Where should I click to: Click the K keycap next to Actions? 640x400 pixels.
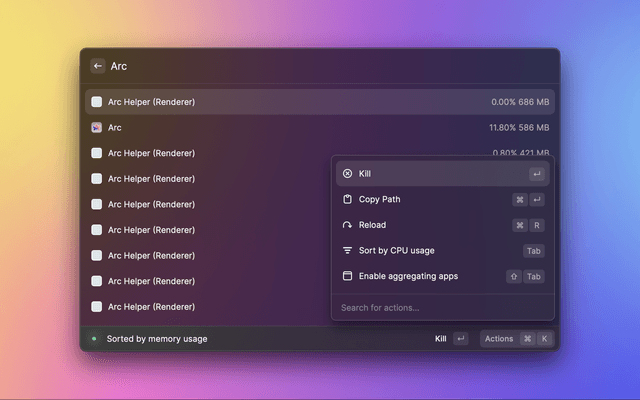(x=544, y=339)
